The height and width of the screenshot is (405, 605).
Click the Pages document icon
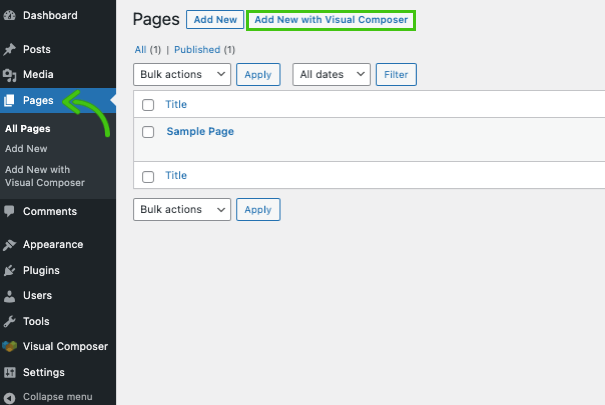point(9,100)
